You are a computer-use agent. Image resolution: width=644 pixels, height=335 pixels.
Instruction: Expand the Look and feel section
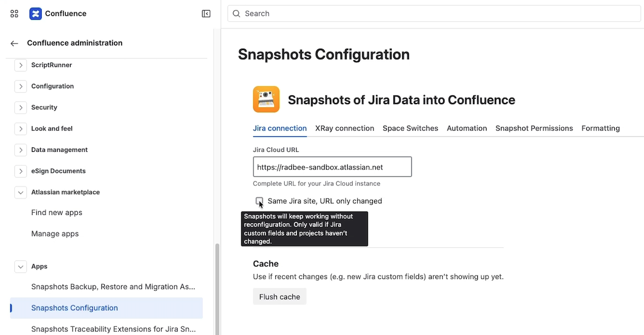[x=20, y=128]
